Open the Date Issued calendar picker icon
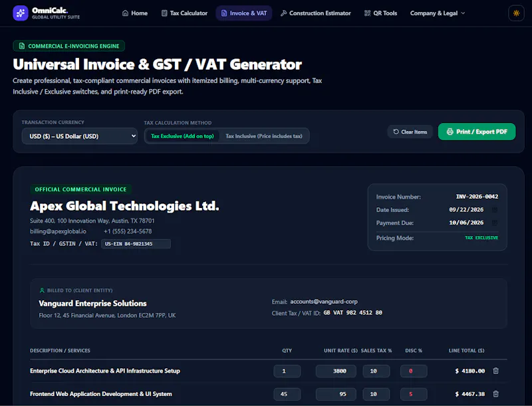This screenshot has height=406, width=532. point(495,210)
